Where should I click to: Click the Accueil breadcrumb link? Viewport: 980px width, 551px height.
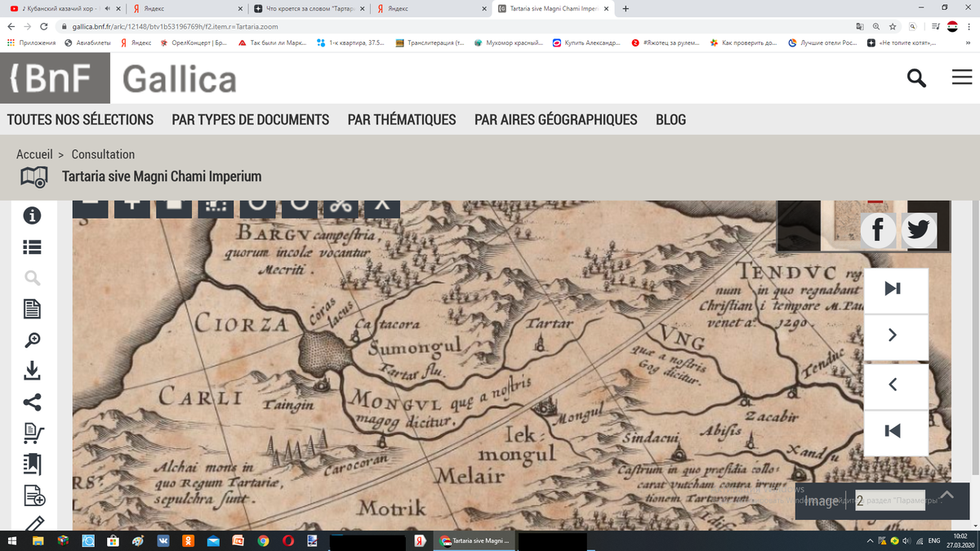point(34,154)
